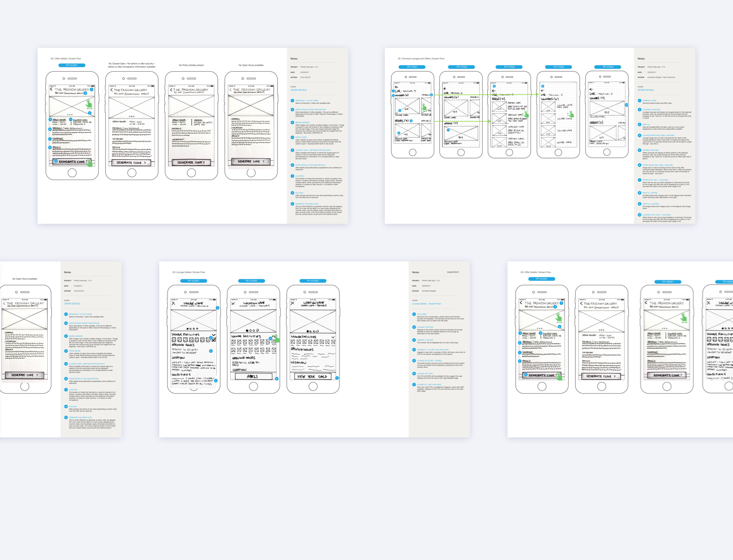733x560 pixels.
Task: Click the X close icon in the ACCESS phone
Action: pos(233,304)
